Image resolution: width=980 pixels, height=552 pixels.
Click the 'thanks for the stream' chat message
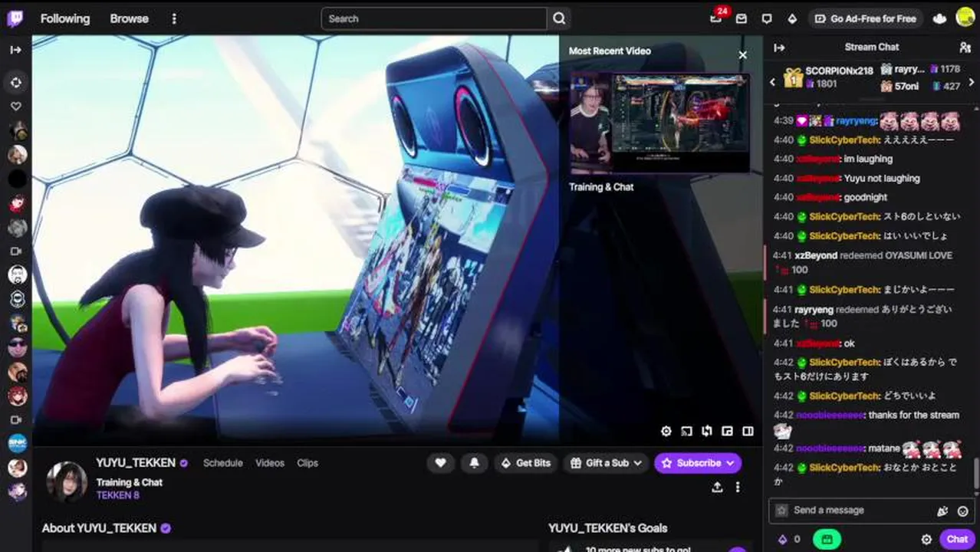tap(913, 415)
